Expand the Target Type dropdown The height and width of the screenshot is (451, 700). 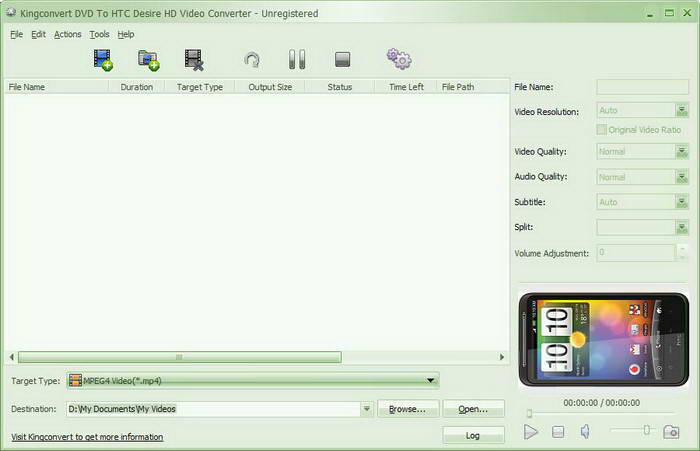tap(431, 381)
